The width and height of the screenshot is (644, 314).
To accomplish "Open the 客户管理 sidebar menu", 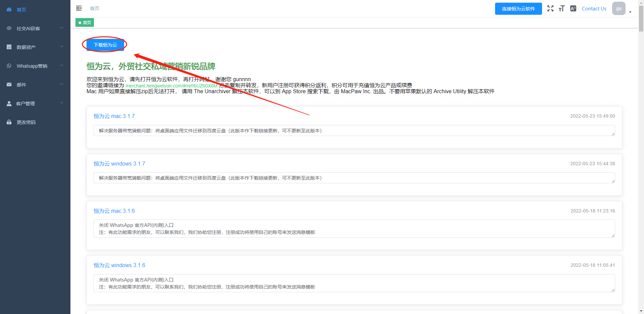I will pos(35,103).
